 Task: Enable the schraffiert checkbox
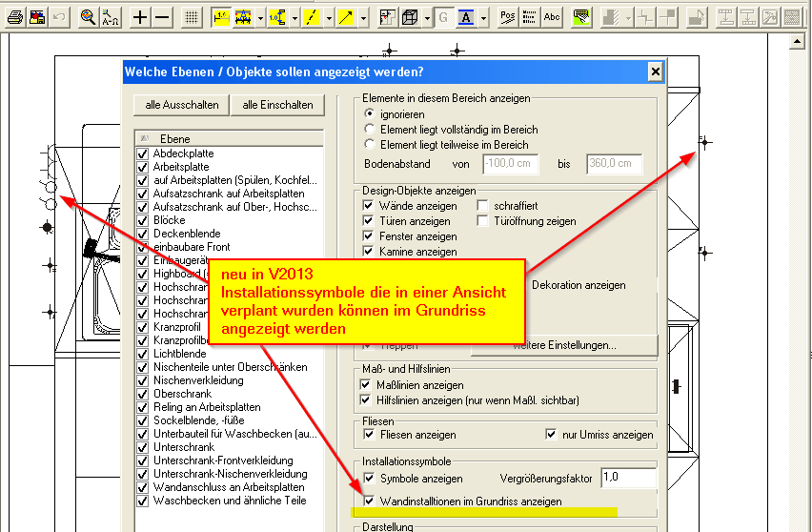[x=483, y=206]
